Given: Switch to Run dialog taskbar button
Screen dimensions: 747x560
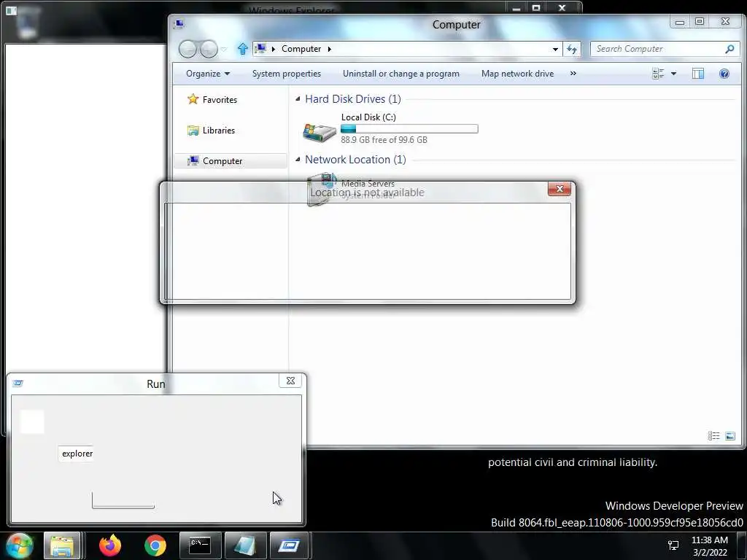Looking at the screenshot, I should point(290,545).
